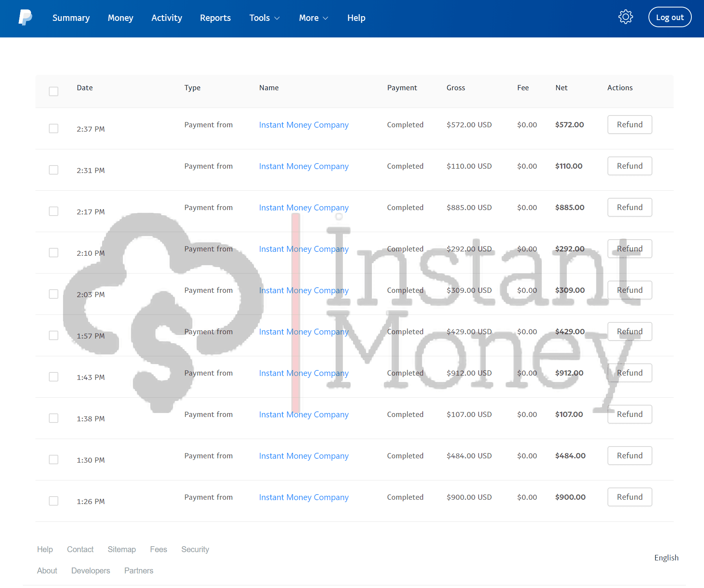The height and width of the screenshot is (588, 704).
Task: Click the $484.00 net amount
Action: [570, 456]
